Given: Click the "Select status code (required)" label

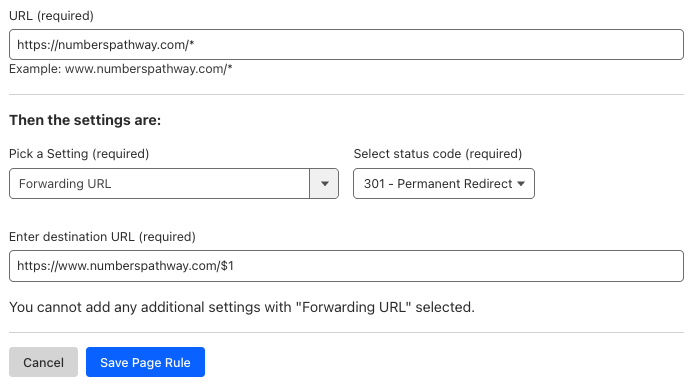Looking at the screenshot, I should point(438,154).
